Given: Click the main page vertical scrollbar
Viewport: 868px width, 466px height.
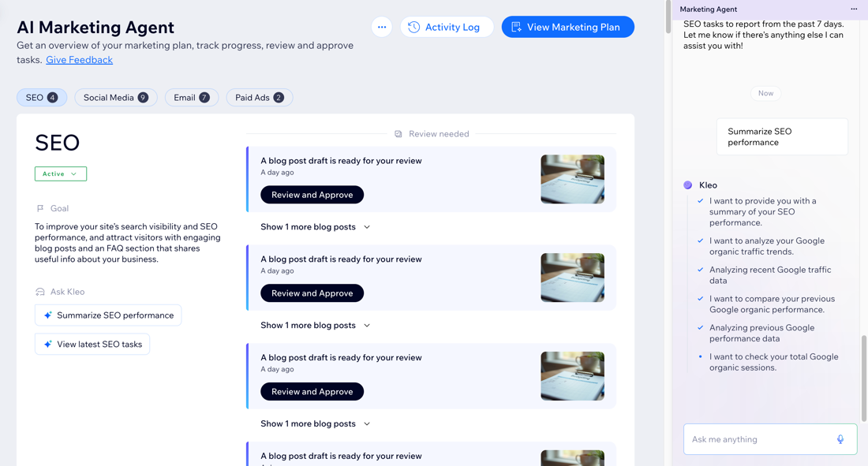Looking at the screenshot, I should coord(668,17).
